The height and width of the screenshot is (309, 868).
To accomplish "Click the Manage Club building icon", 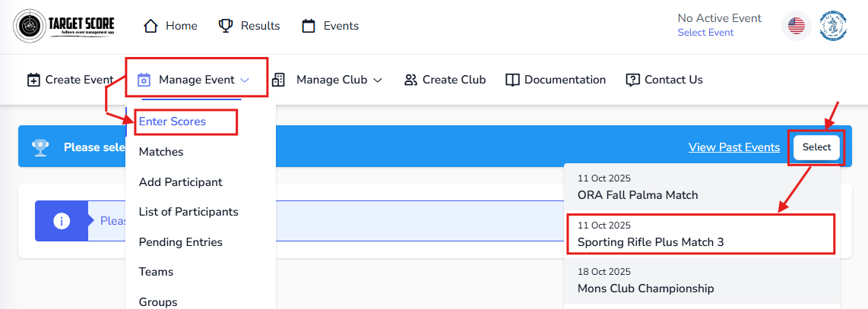I will (278, 80).
